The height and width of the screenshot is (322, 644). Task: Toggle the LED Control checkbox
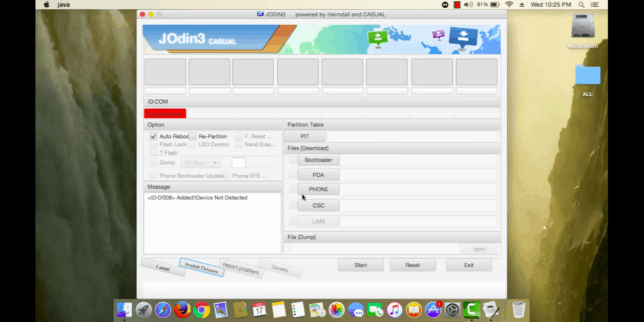pos(192,145)
